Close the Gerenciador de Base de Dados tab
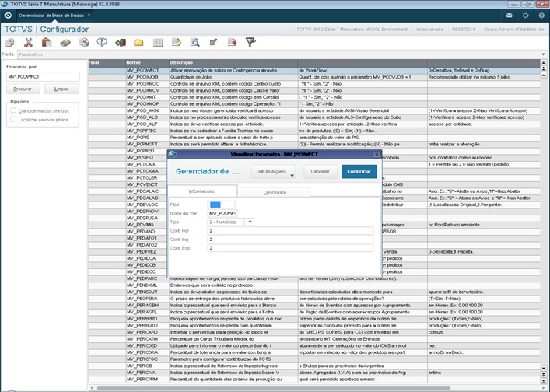 point(89,15)
